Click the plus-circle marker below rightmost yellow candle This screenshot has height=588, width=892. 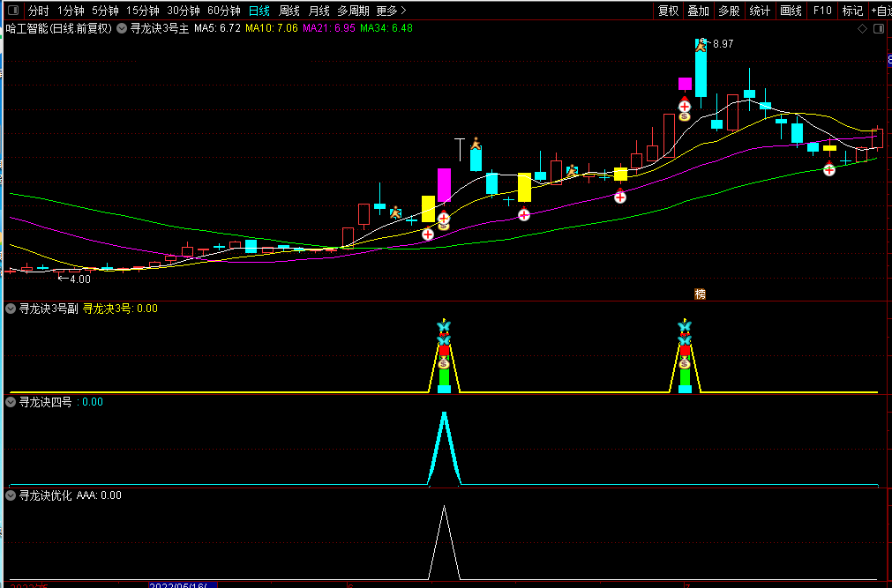click(829, 169)
